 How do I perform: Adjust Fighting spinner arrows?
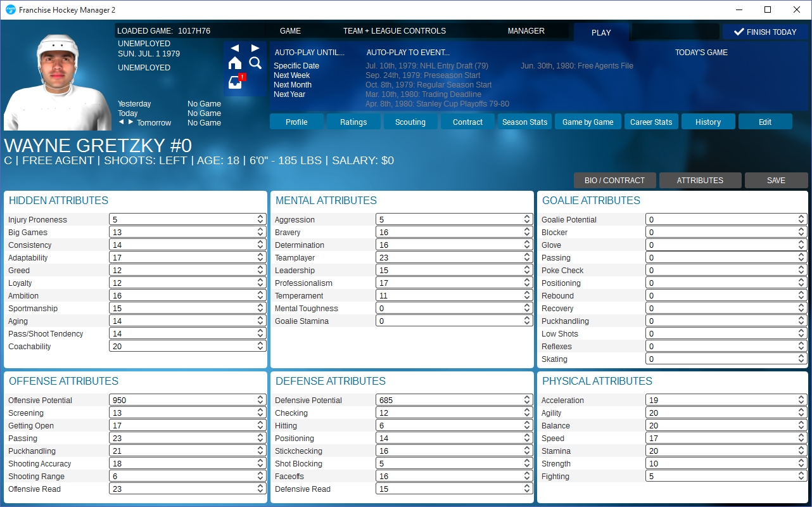(801, 476)
